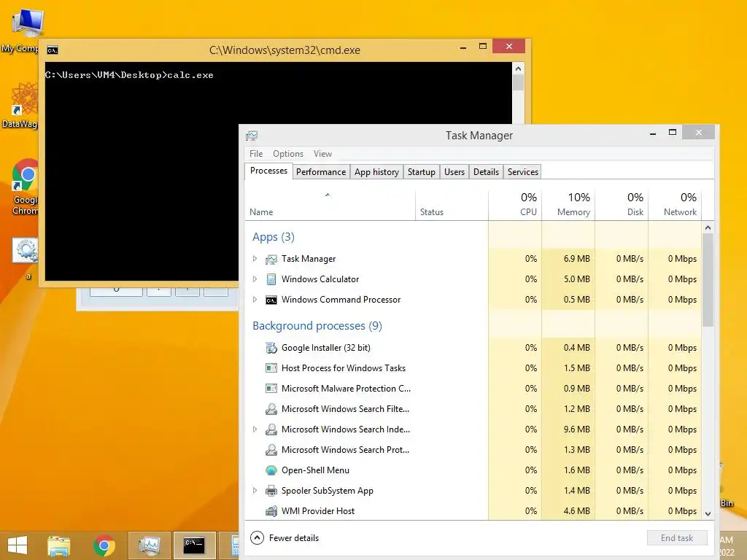Launch Google Chrome from the taskbar

coord(104,545)
